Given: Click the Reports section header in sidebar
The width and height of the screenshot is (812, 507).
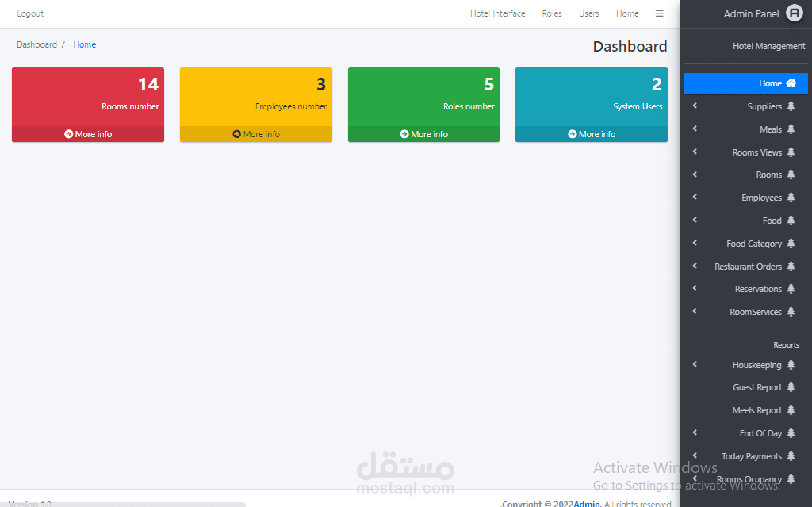Looking at the screenshot, I should (x=786, y=344).
